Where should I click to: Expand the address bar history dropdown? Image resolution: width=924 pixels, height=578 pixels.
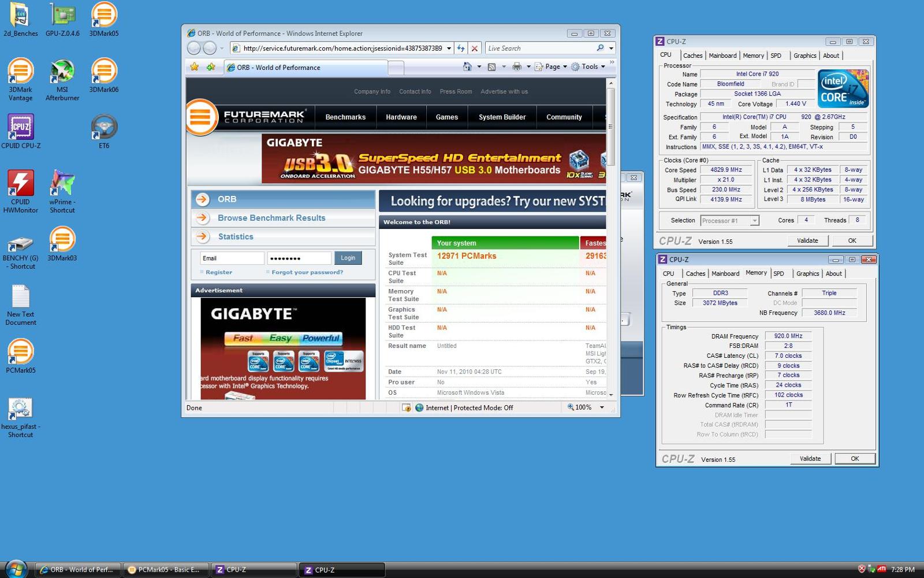(449, 49)
